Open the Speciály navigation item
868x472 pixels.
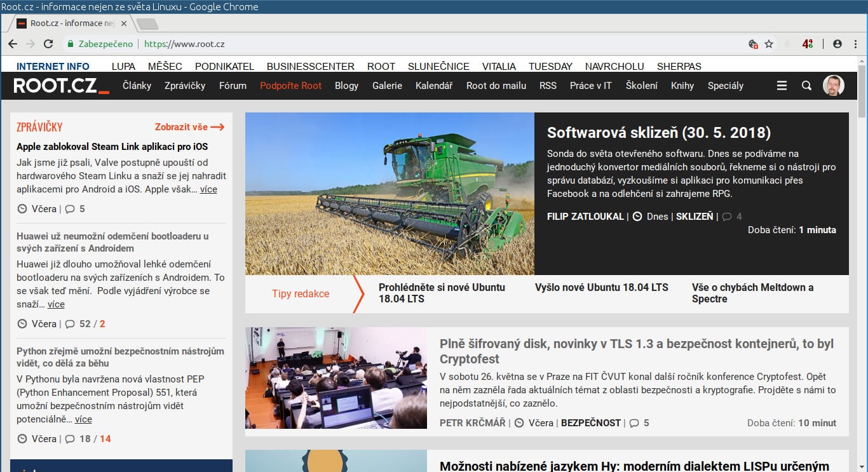726,86
